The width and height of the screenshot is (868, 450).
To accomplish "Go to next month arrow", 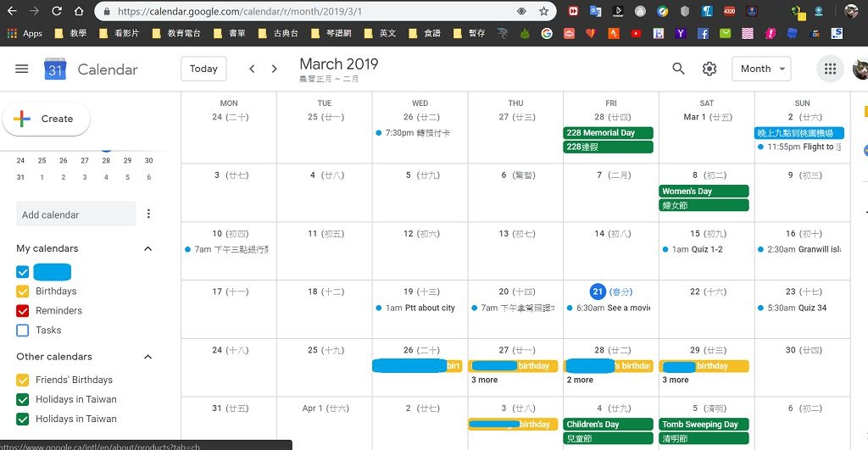I will pos(274,69).
